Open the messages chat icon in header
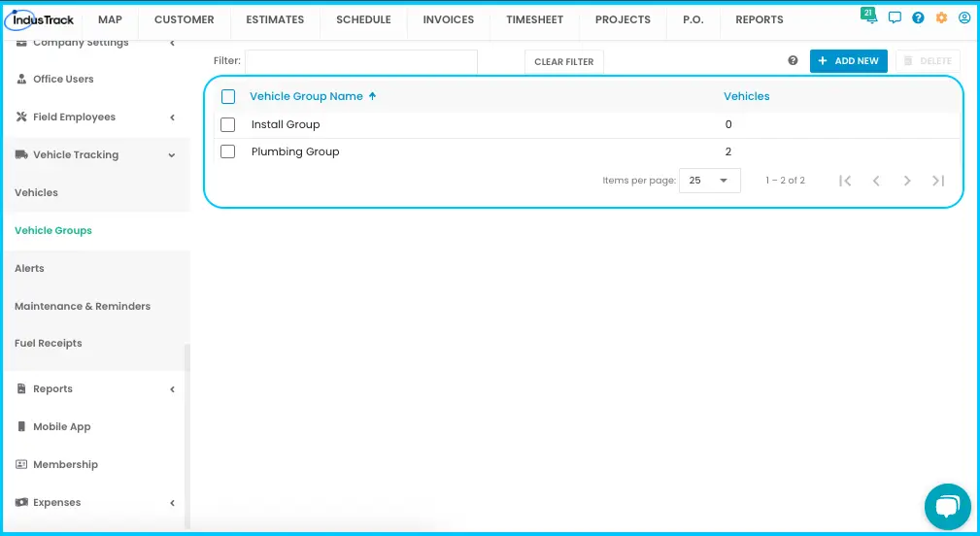The width and height of the screenshot is (980, 536). coord(895,17)
